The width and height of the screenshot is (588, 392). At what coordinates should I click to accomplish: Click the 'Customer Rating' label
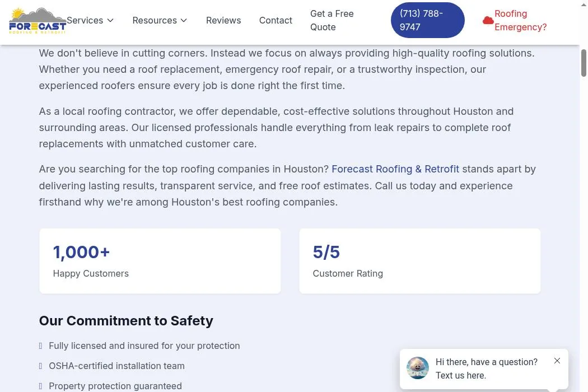348,273
